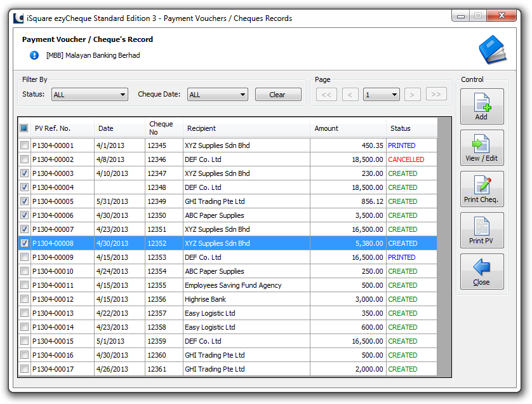Click the Print PV document icon
Image resolution: width=532 pixels, height=404 pixels.
coord(482,230)
